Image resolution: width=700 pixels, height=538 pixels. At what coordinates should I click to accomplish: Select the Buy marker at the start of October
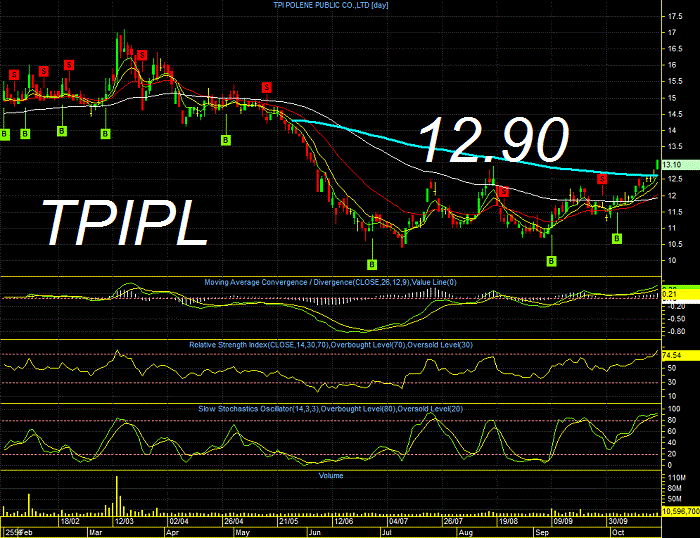[x=617, y=239]
